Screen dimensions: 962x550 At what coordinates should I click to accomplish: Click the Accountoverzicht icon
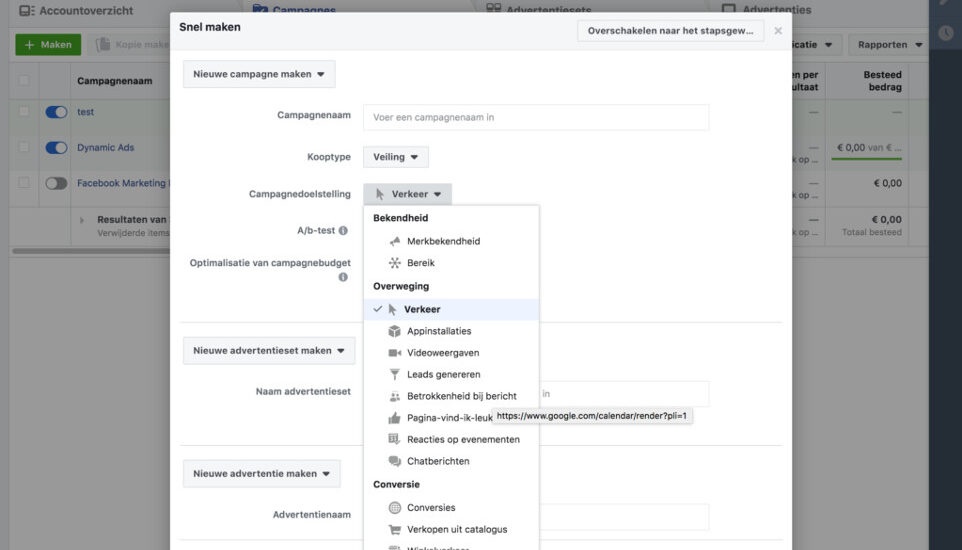[27, 10]
